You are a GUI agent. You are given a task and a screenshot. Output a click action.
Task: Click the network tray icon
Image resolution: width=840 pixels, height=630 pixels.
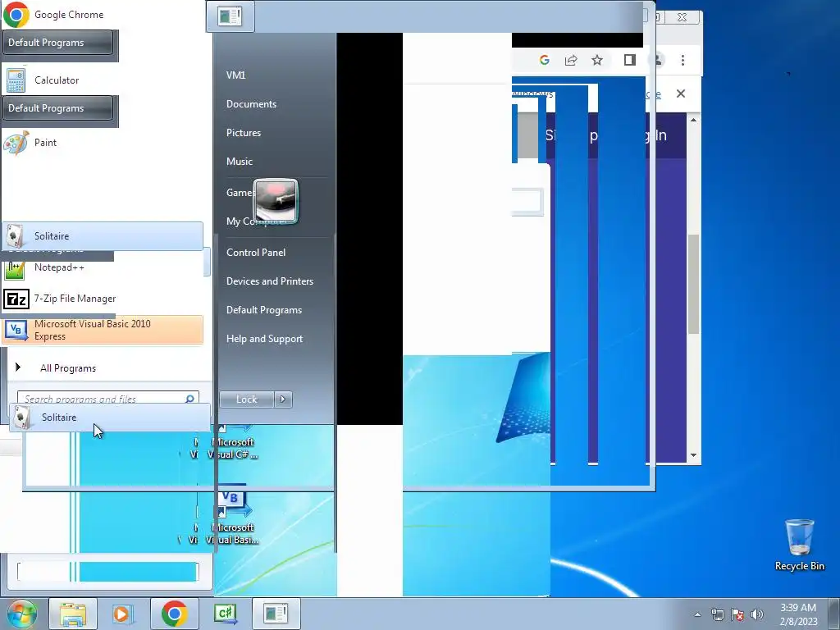(x=717, y=614)
